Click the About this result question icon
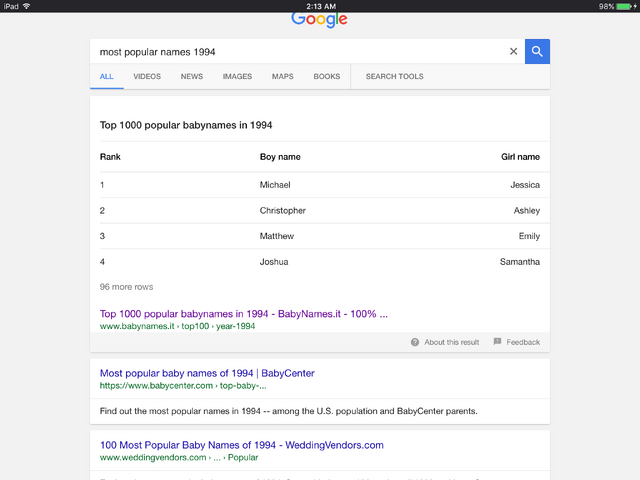Screen dimensions: 640x480 pyautogui.click(x=415, y=342)
